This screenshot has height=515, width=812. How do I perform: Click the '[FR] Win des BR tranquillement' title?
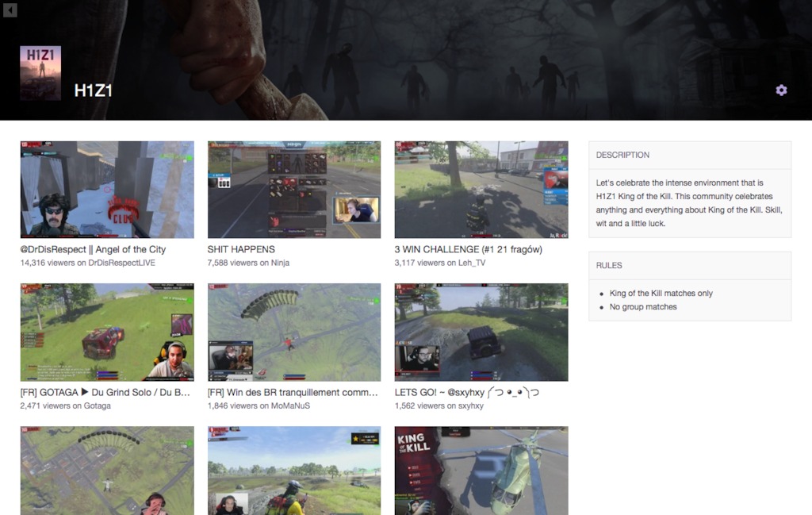click(x=293, y=392)
